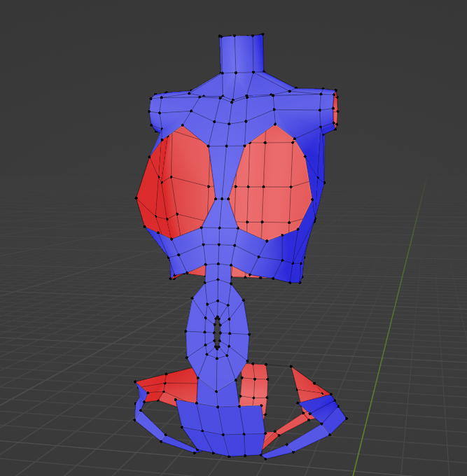
Task: Click the dark hole inside the oval section
Action: click(218, 332)
